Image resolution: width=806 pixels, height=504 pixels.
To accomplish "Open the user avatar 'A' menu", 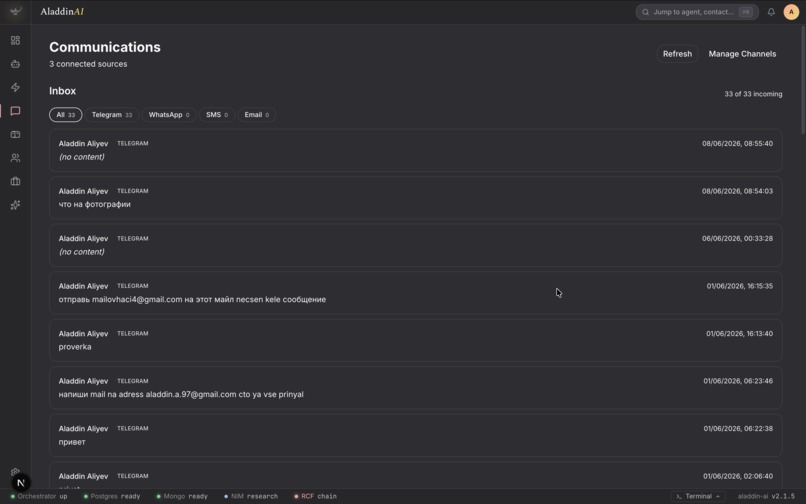I will [791, 12].
